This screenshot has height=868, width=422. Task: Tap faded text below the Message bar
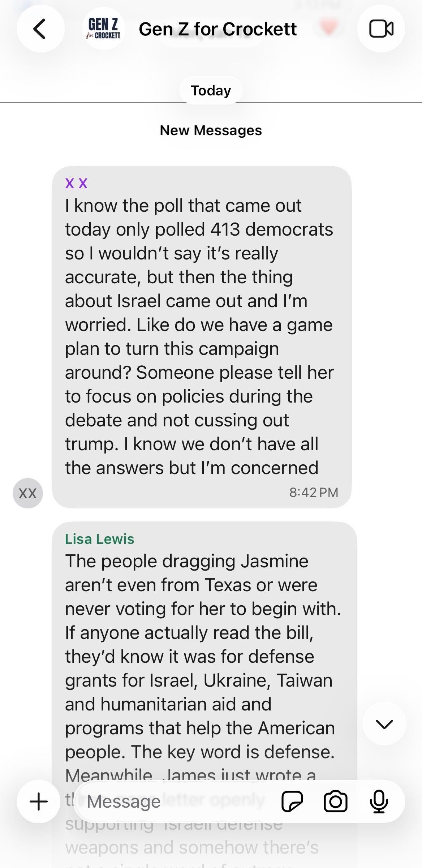pyautogui.click(x=191, y=847)
